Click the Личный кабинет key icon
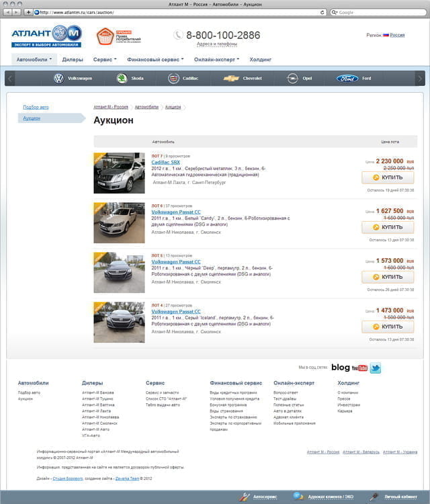Image resolution: width=430 pixels, height=504 pixels. click(374, 497)
